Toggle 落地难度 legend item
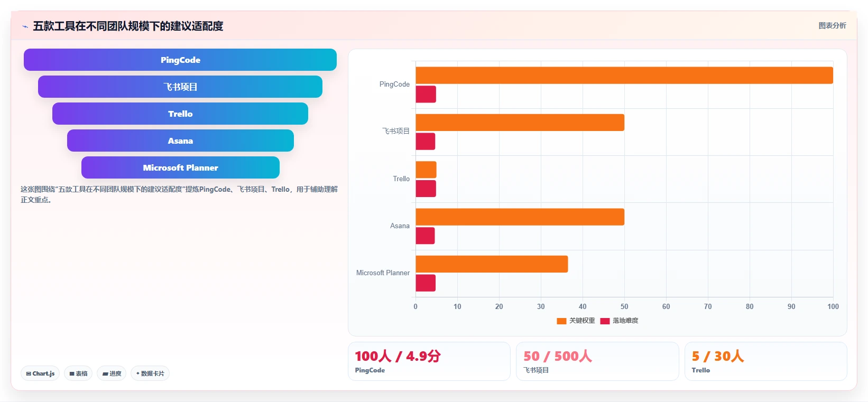This screenshot has height=402, width=868. (620, 321)
